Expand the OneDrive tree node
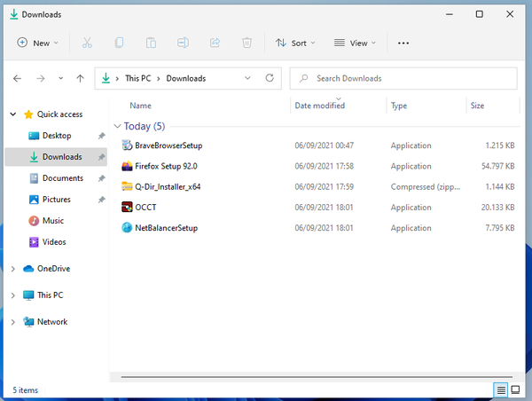Viewport: 532px width, 401px height. click(12, 269)
